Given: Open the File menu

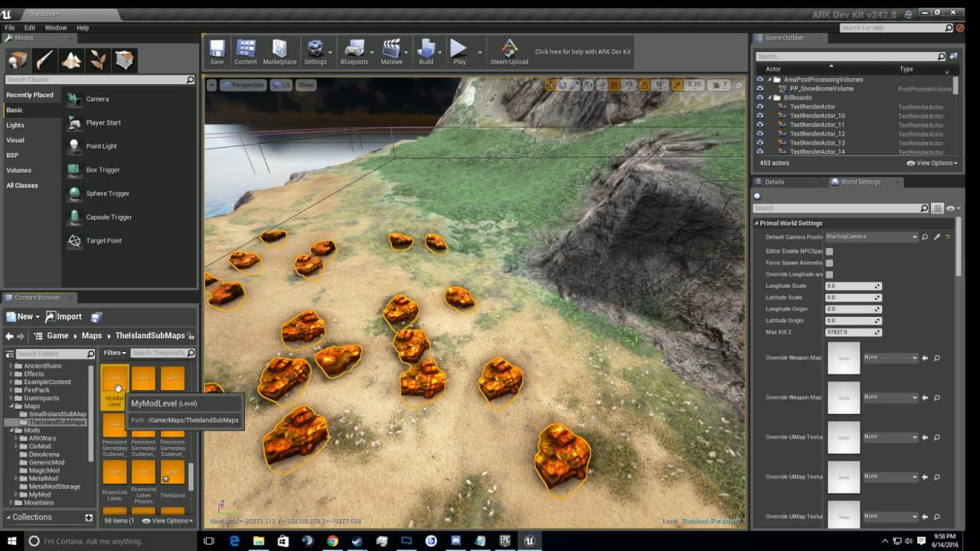Looking at the screenshot, I should 10,28.
